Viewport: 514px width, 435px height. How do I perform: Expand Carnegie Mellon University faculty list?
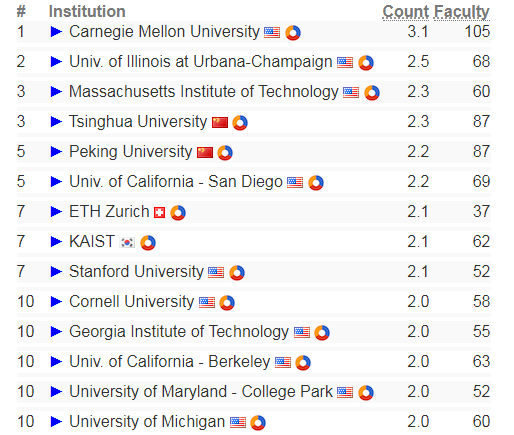click(x=56, y=32)
